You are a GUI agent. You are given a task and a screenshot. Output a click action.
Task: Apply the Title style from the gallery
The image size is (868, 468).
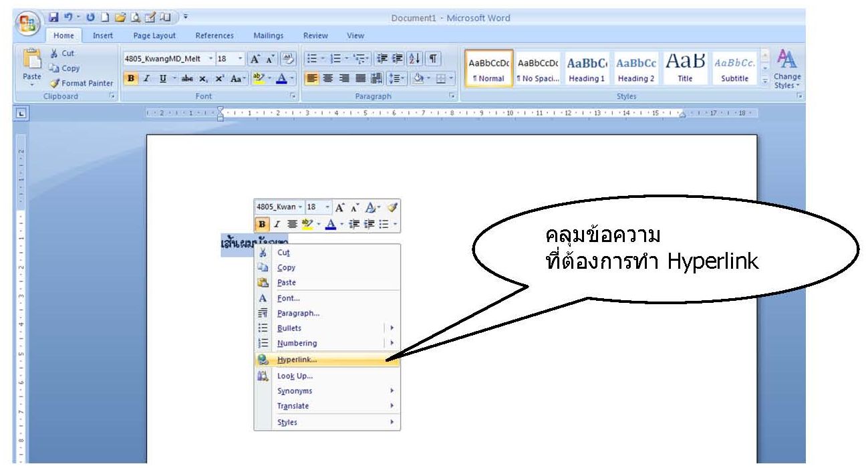tap(685, 69)
